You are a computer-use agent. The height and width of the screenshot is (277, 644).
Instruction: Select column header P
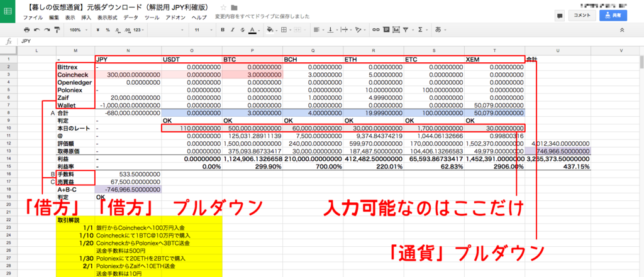pos(253,50)
